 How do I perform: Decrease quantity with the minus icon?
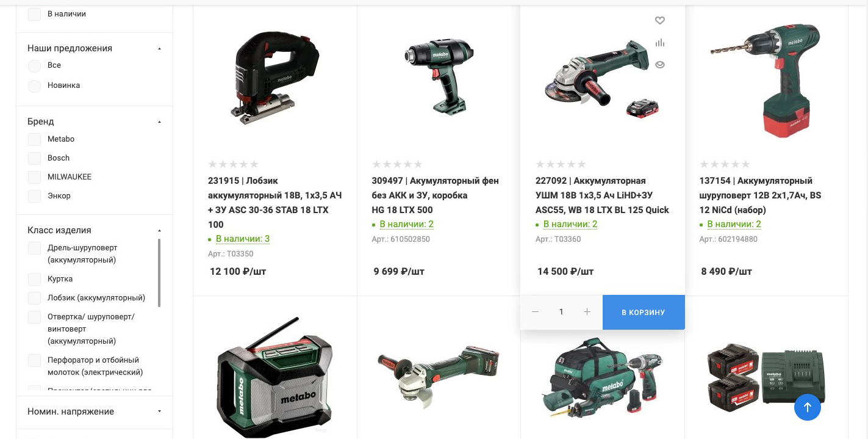[x=535, y=312]
